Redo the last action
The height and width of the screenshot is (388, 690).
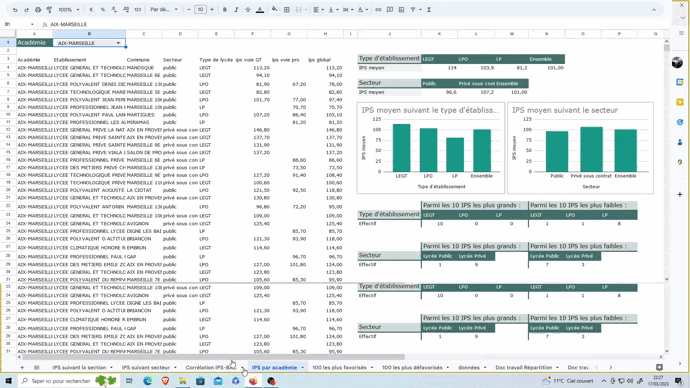pos(26,10)
